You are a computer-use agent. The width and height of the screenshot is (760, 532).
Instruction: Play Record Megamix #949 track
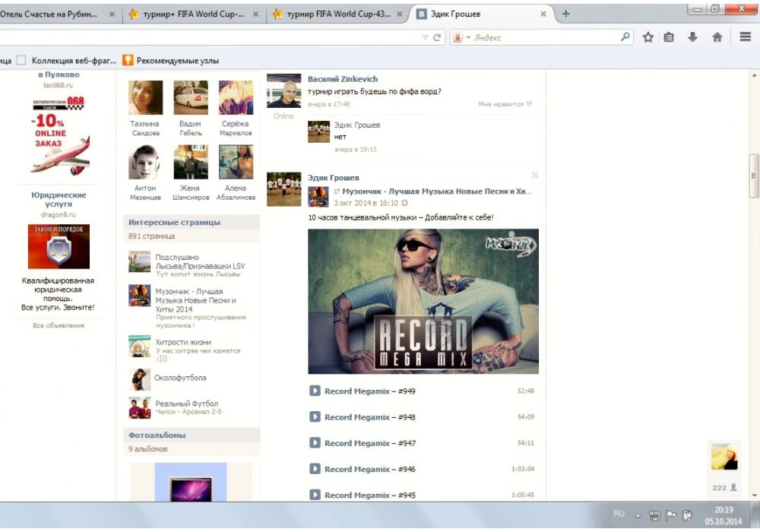[x=315, y=391]
